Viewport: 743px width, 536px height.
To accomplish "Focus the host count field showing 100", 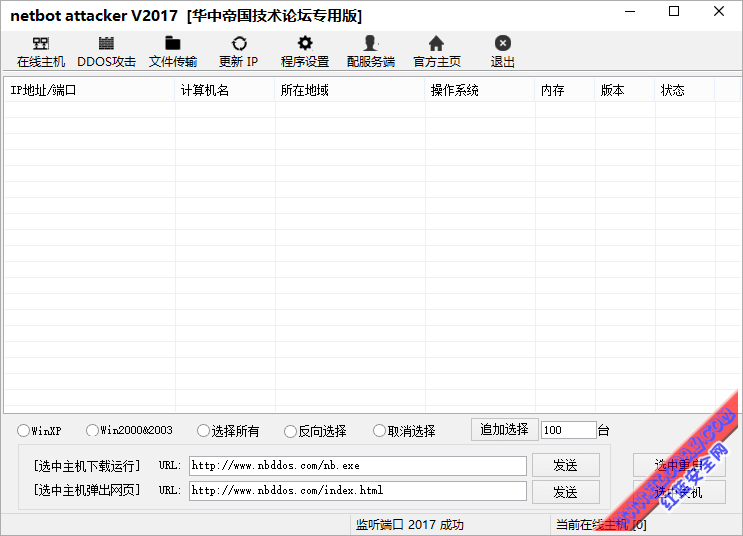I will 568,430.
